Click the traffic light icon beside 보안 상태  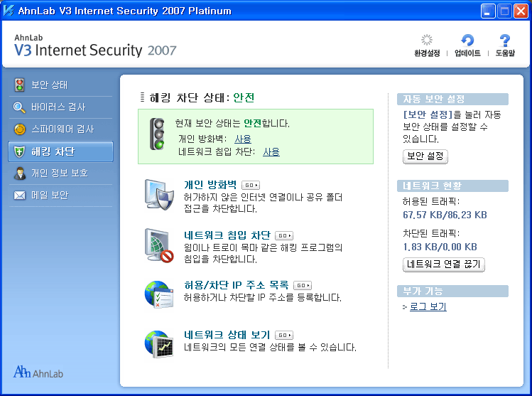tap(19, 85)
